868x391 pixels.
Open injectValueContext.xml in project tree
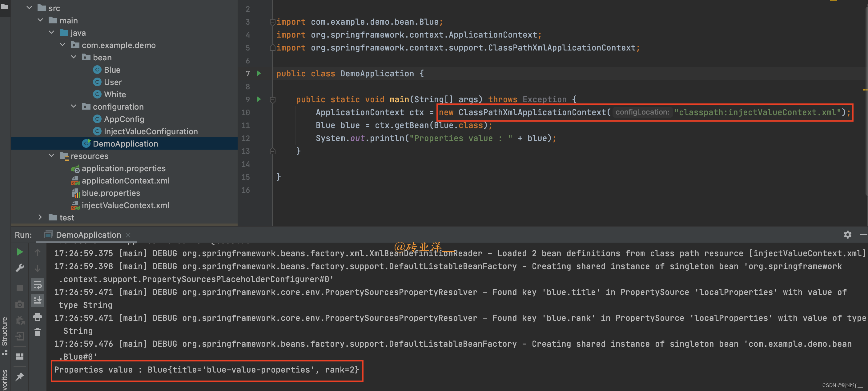125,205
